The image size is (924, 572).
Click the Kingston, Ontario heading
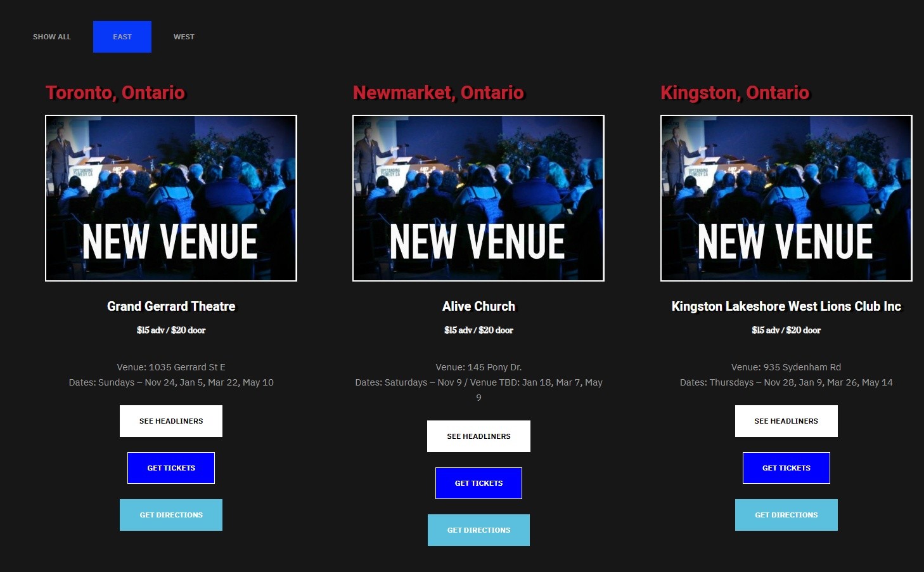coord(735,93)
